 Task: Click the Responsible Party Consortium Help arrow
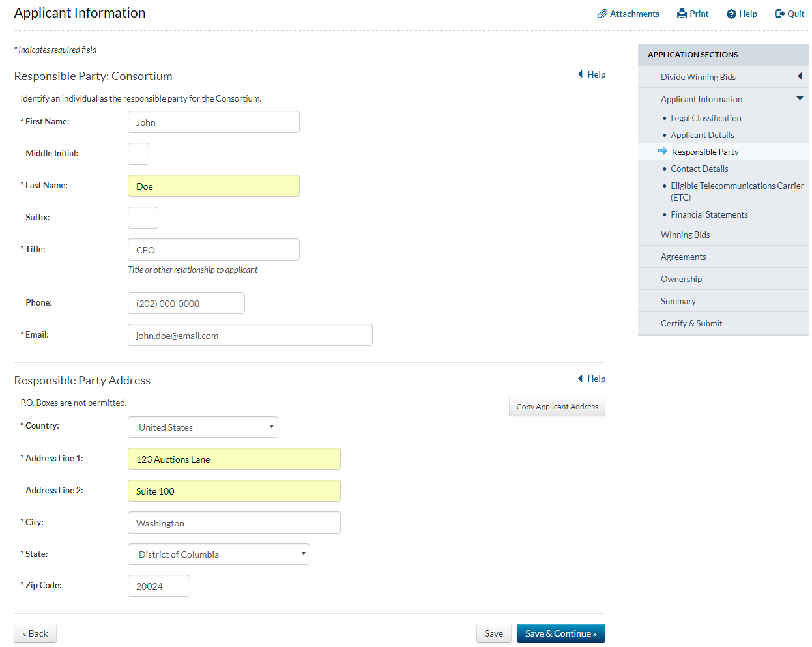[580, 74]
